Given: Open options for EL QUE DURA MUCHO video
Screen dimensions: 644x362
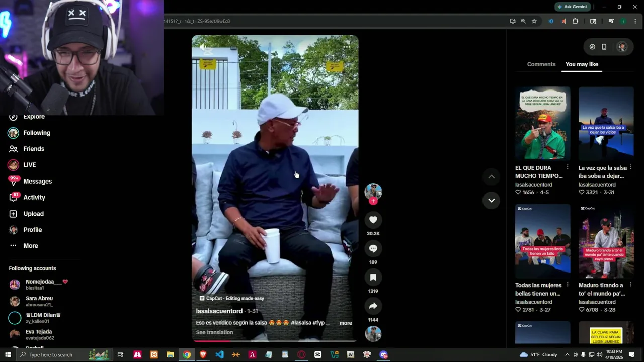Looking at the screenshot, I should point(568,167).
